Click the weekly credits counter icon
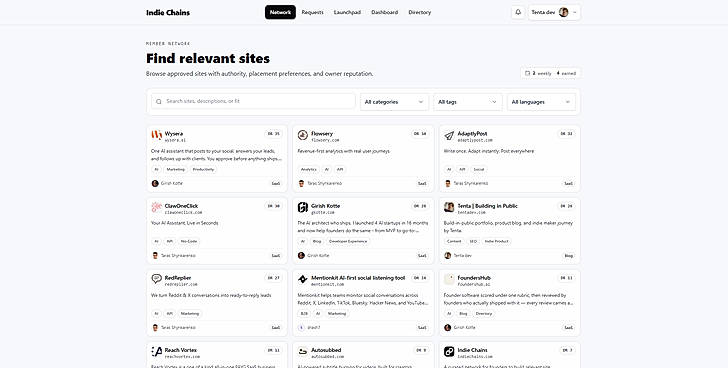 tap(527, 73)
